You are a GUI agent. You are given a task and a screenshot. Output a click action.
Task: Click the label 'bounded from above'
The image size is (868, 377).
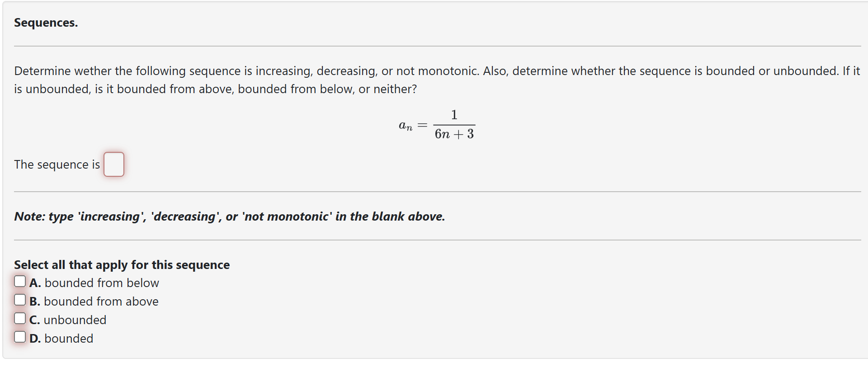pyautogui.click(x=102, y=301)
